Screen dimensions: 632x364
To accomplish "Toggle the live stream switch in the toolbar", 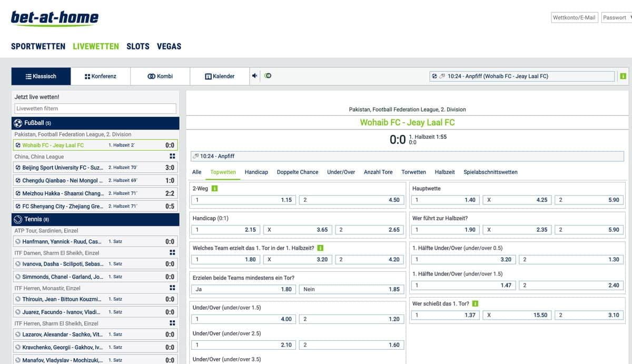I will pyautogui.click(x=268, y=75).
